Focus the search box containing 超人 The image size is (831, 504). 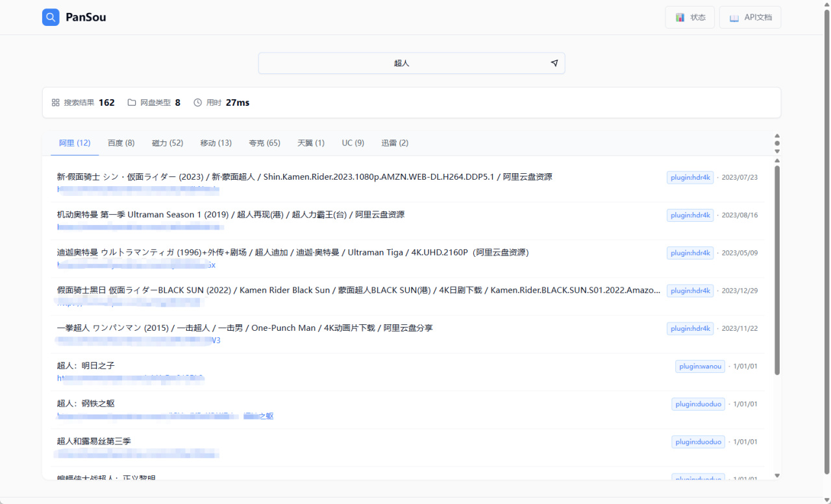point(412,63)
